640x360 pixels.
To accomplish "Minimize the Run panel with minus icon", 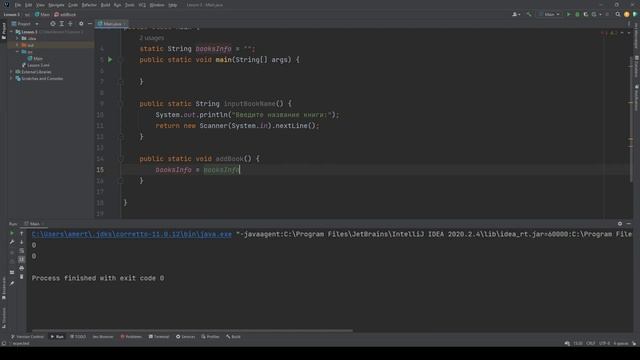I will (x=629, y=224).
